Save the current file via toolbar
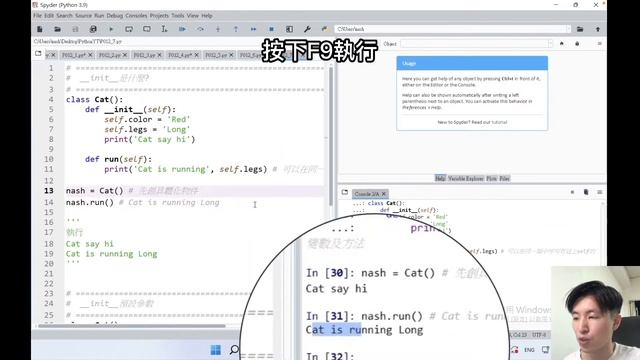This screenshot has width=640, height=360. (x=75, y=29)
